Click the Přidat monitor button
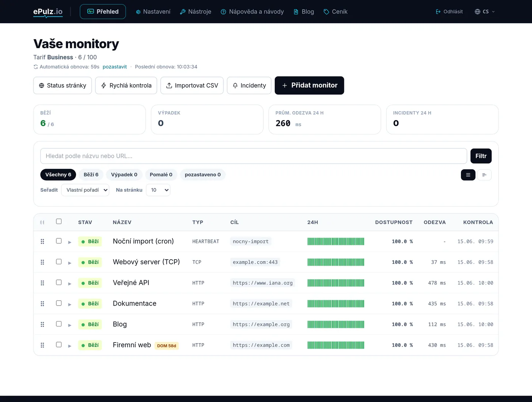Screen dimensions: 532x402 (x=309, y=85)
